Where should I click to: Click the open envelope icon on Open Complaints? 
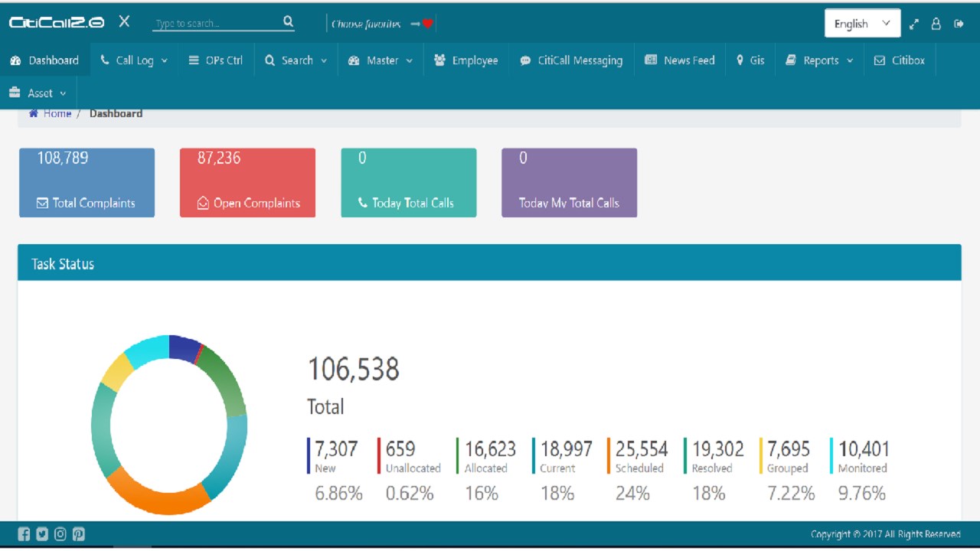(x=204, y=203)
